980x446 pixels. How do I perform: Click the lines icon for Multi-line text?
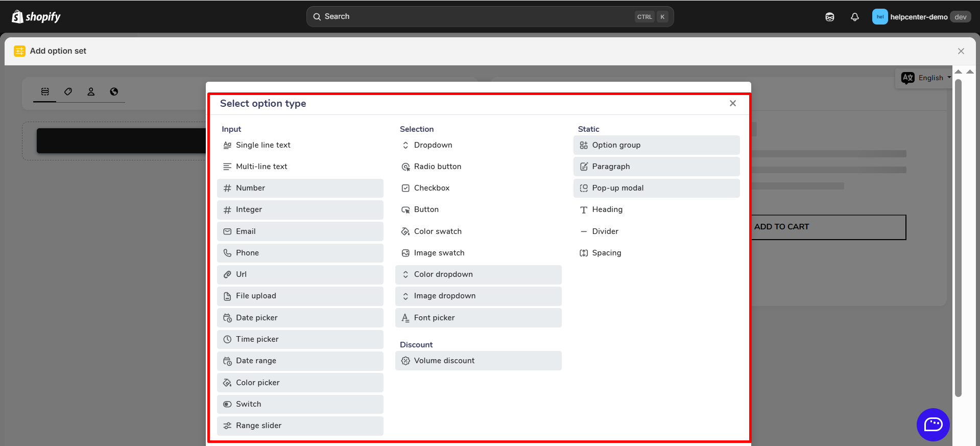click(227, 167)
